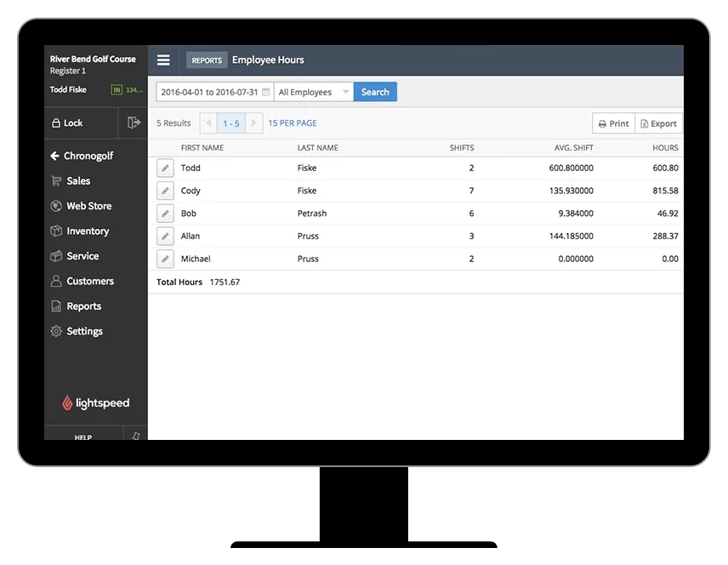Sort by LAST NAME column header
This screenshot has width=728, height=565.
317,148
